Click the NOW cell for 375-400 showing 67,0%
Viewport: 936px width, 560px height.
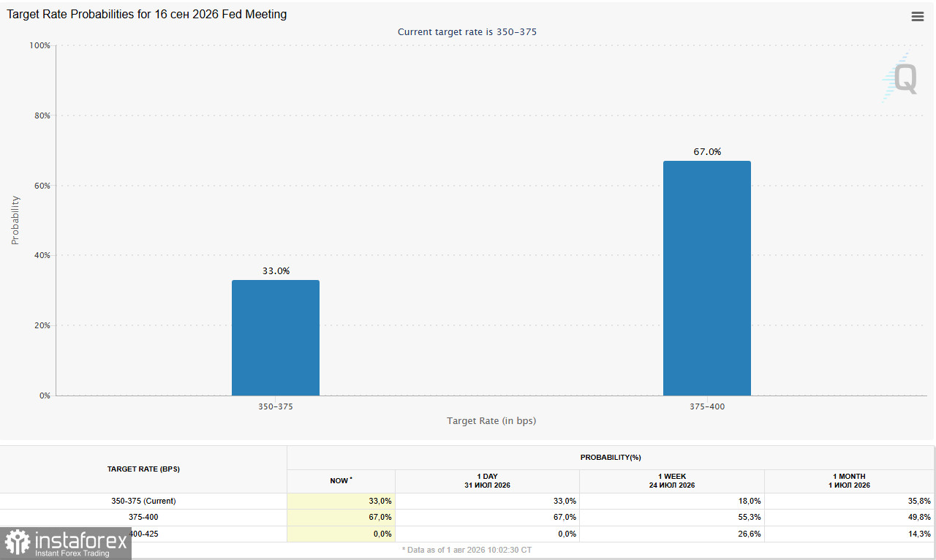click(341, 518)
